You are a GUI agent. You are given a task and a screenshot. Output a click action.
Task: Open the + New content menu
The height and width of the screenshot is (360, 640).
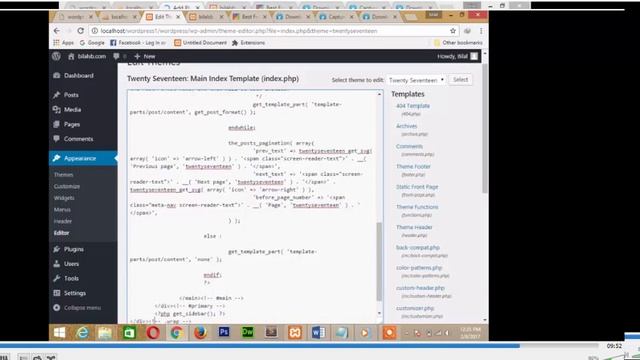pos(145,56)
